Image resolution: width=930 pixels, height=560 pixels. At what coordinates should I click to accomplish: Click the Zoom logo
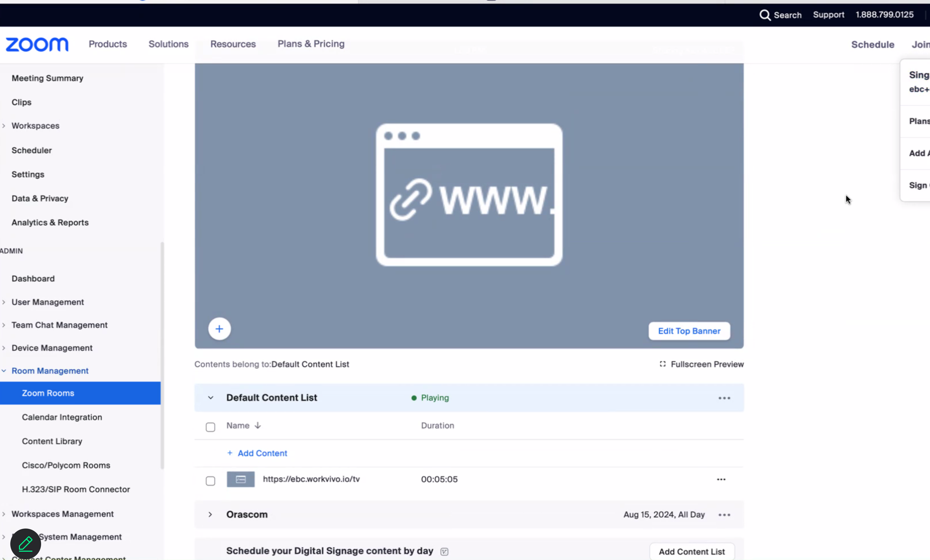[37, 45]
